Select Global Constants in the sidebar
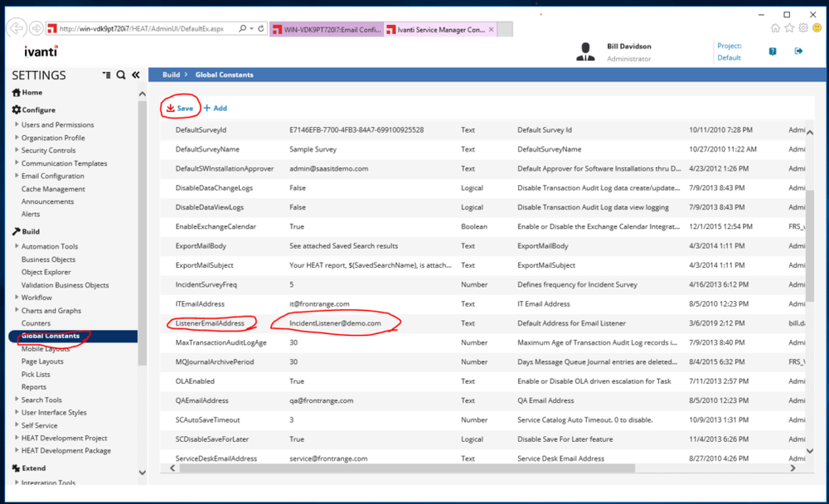The height and width of the screenshot is (504, 829). pos(51,336)
